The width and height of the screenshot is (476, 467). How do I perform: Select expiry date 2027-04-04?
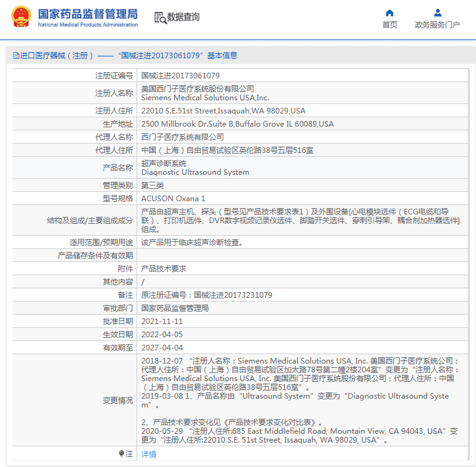162,348
